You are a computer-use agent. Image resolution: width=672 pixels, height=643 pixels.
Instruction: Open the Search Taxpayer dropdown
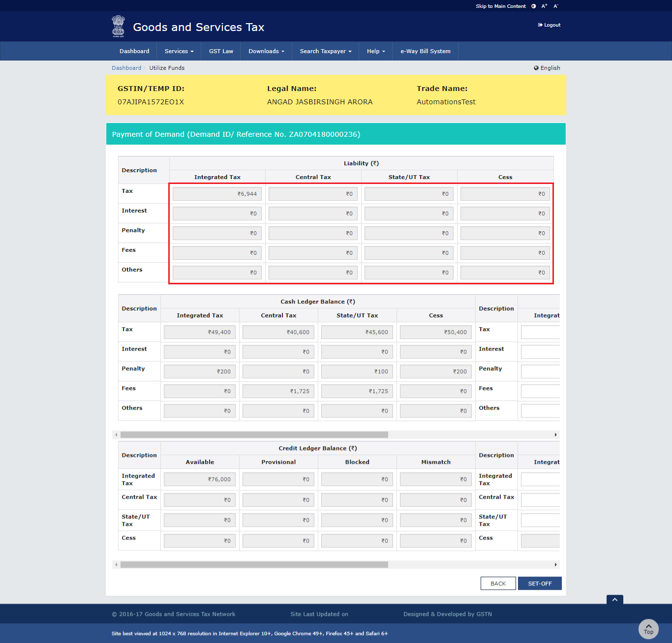326,51
